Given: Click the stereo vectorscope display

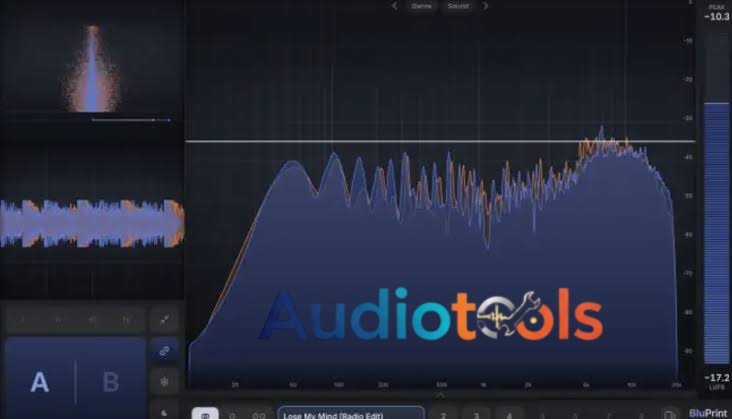Looking at the screenshot, I should tap(92, 69).
